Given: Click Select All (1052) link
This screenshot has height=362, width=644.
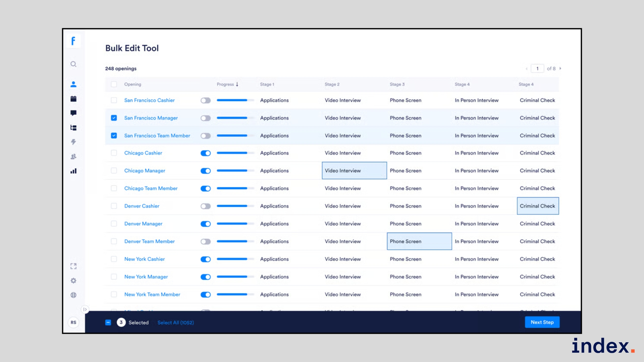Looking at the screenshot, I should 175,322.
